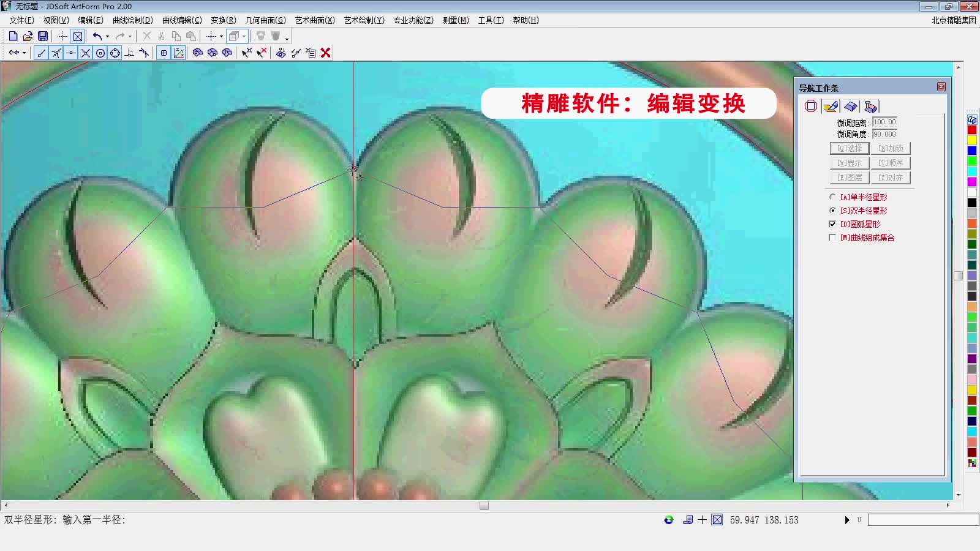Click the Open File folder icon

coord(28,36)
